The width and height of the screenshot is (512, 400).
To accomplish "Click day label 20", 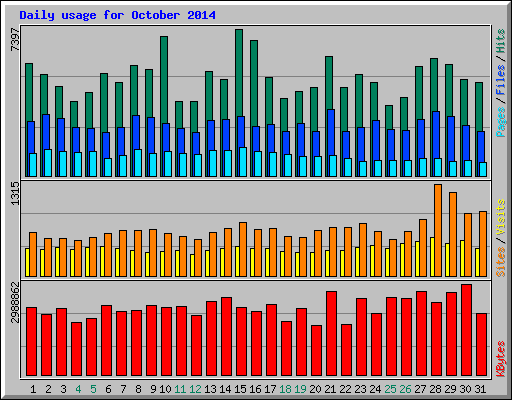I will click(x=315, y=389).
